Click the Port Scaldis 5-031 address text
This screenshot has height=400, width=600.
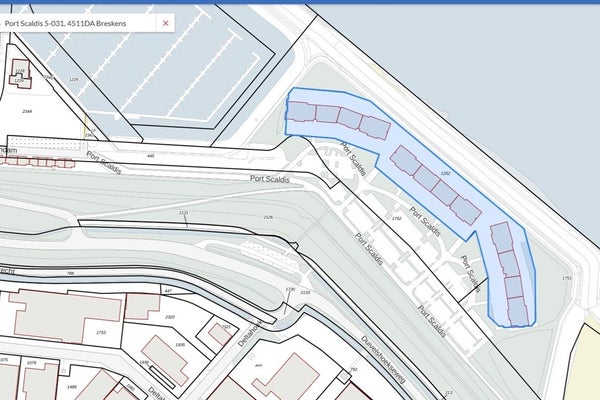(73, 22)
